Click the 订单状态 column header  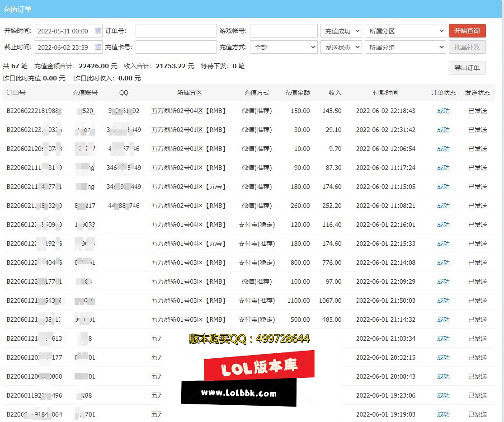click(443, 93)
